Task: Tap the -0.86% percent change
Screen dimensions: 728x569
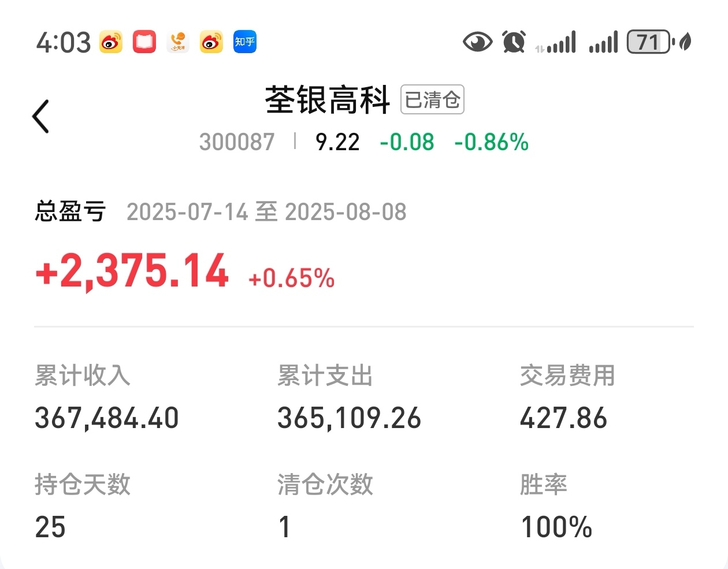Action: 492,142
